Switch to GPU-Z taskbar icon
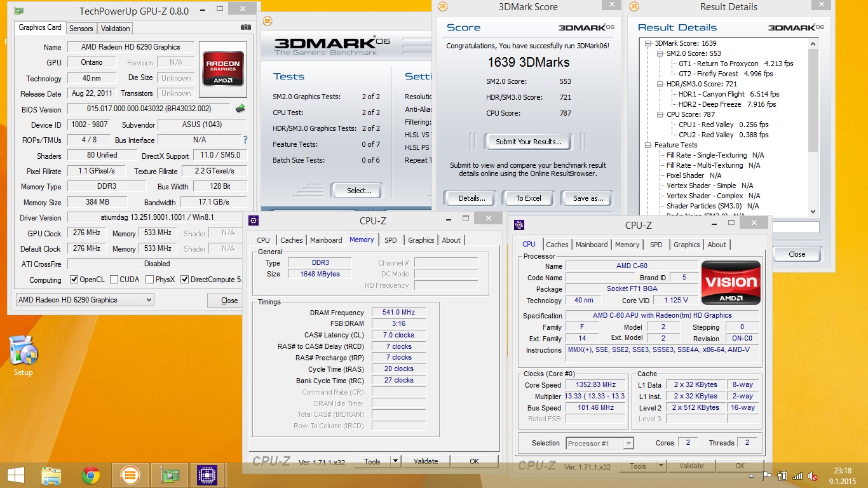The width and height of the screenshot is (868, 488). (169, 475)
